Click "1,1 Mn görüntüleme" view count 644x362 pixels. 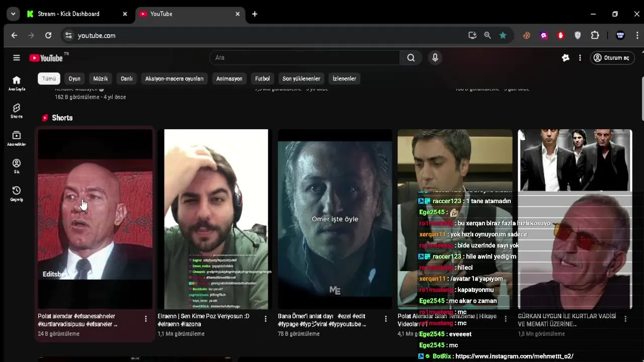tap(181, 334)
